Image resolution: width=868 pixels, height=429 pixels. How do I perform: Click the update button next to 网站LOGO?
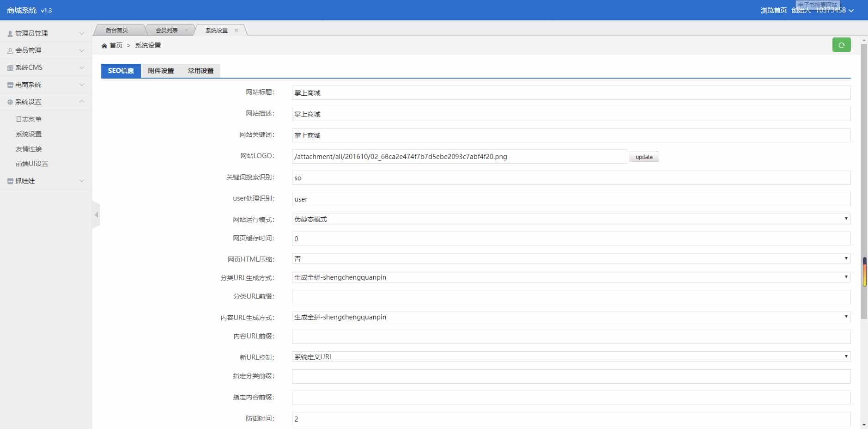pos(643,157)
